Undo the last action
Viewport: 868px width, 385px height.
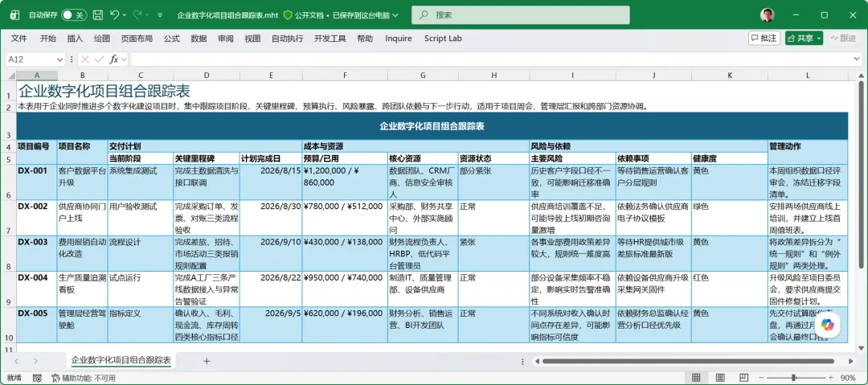tap(115, 15)
